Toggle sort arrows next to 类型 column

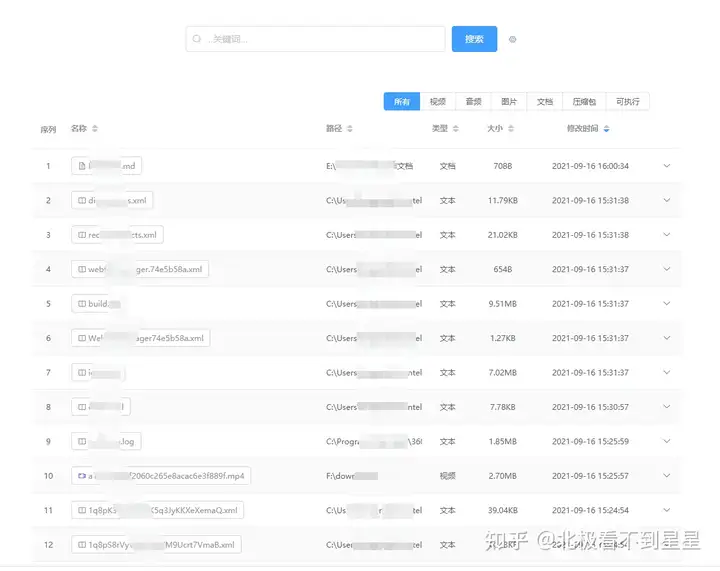456,129
